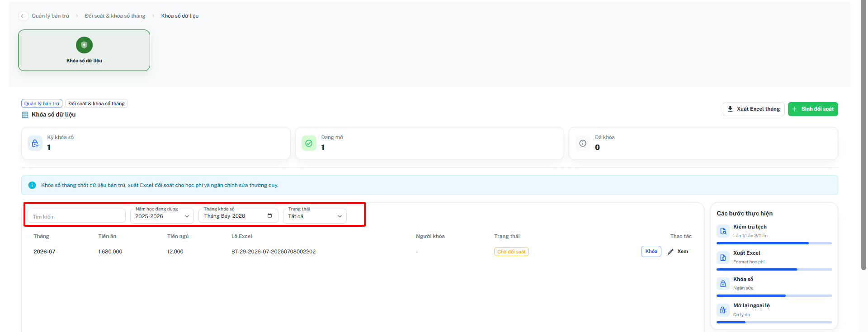868x332 pixels.
Task: Click the Xuất Excel step file icon
Action: [723, 257]
